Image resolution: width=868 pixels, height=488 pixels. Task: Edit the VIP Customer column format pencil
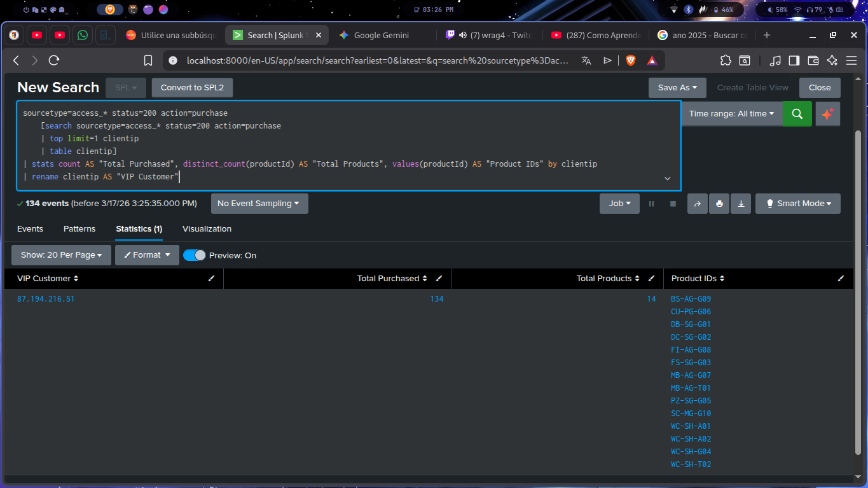[x=211, y=279]
